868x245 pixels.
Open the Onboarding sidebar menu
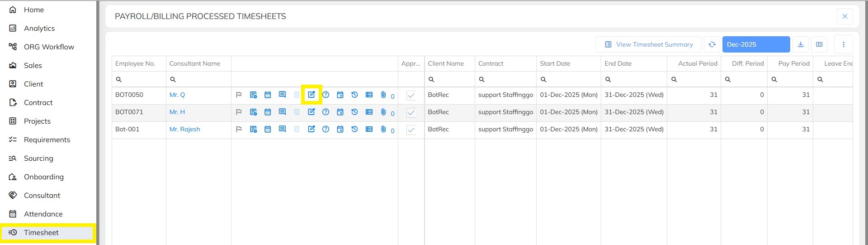click(43, 177)
